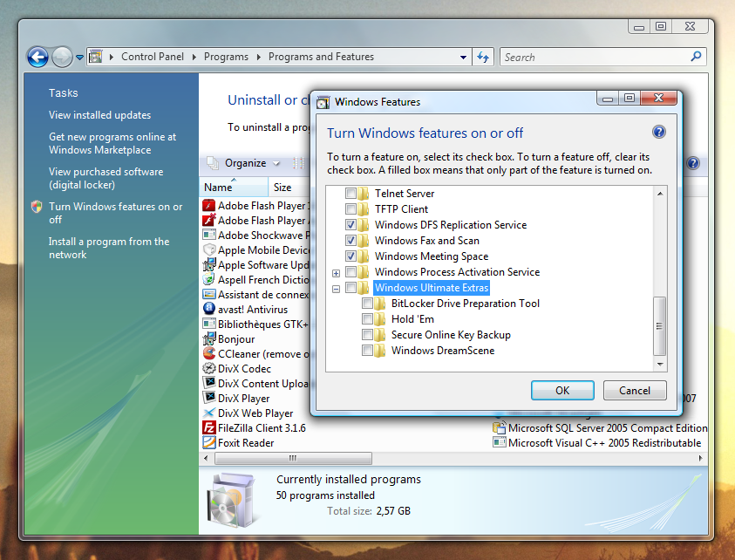Click the Apple Software Update icon
Image resolution: width=735 pixels, height=560 pixels.
(x=209, y=264)
